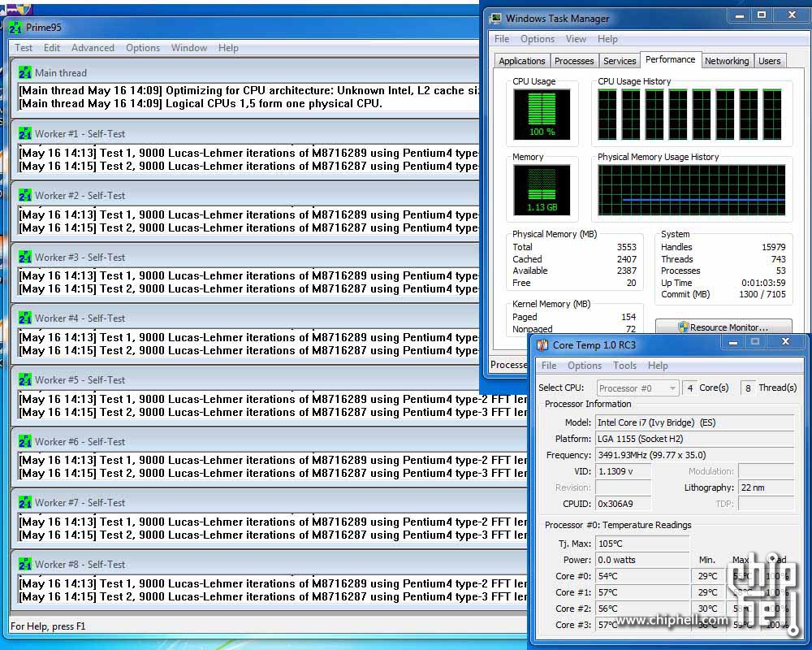
Task: Click the Windows Task Manager title icon
Action: pyautogui.click(x=495, y=18)
